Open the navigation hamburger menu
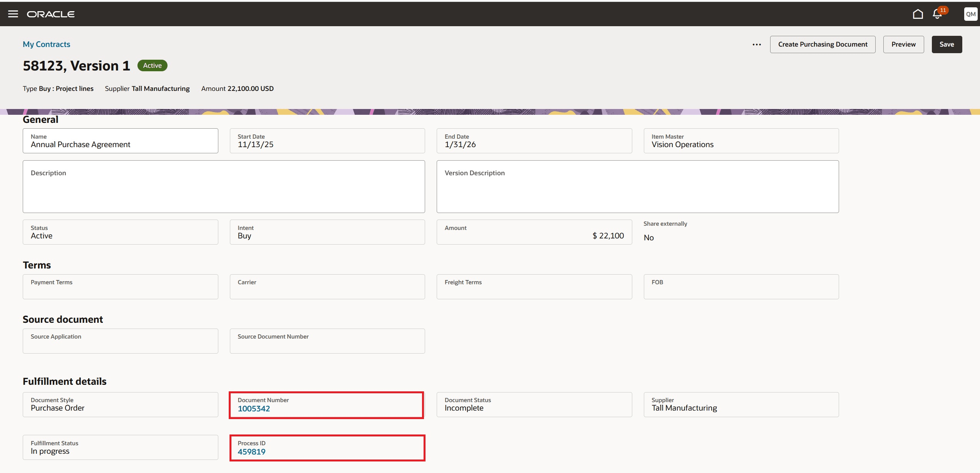 [x=13, y=13]
